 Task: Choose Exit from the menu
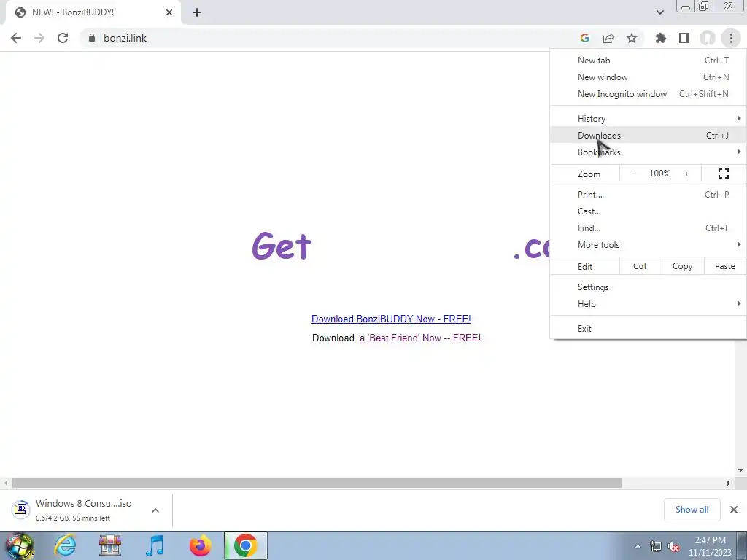coord(648,329)
